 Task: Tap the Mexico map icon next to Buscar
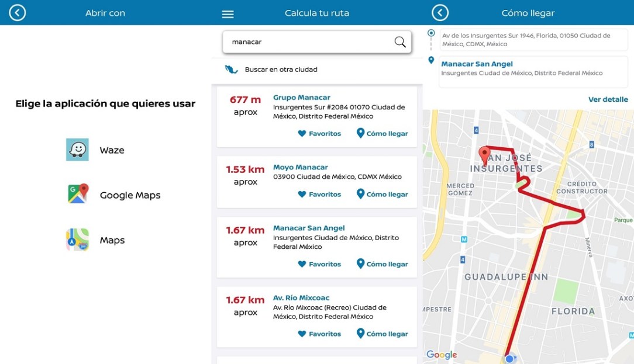click(232, 68)
